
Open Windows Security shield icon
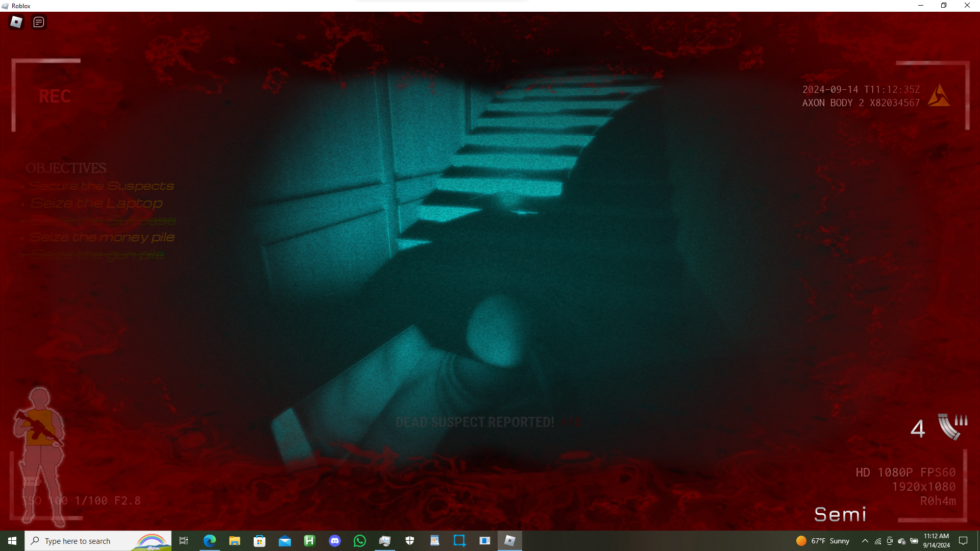click(x=410, y=541)
